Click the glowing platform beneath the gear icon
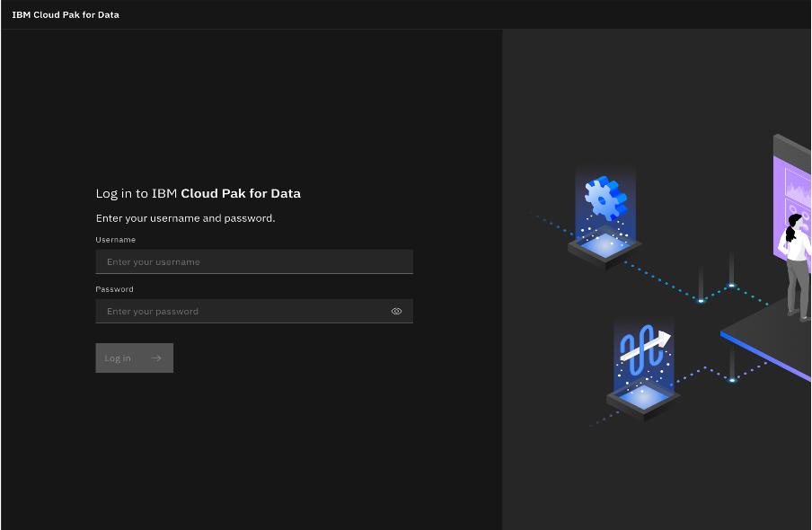Screen dimensions: 812x530 click(605, 244)
